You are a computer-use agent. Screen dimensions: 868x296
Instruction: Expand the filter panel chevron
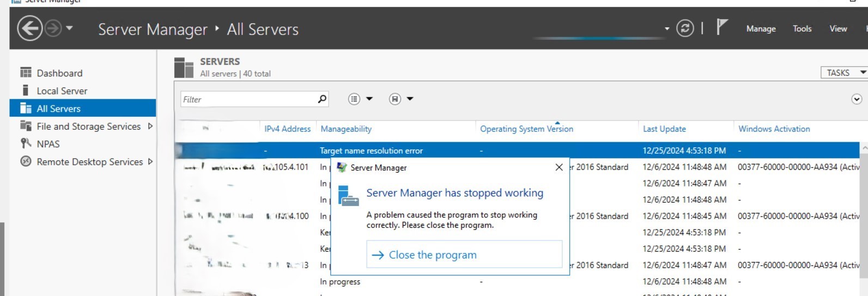coord(857,99)
